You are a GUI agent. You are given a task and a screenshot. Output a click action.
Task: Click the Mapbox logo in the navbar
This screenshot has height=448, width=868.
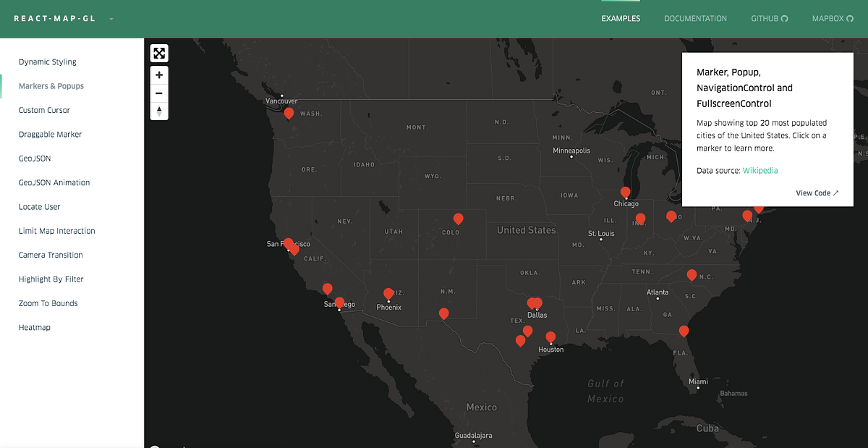[852, 17]
